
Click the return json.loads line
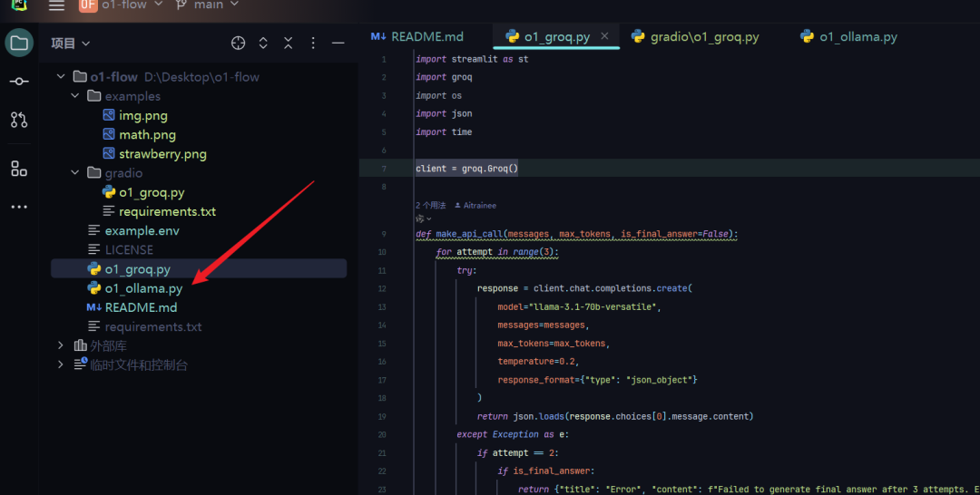(615, 416)
